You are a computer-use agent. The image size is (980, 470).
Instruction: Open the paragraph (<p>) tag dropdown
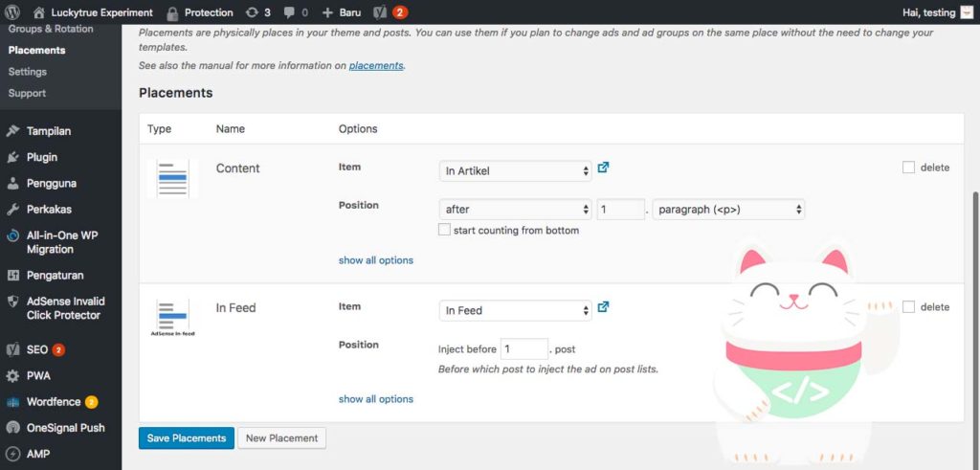(727, 210)
